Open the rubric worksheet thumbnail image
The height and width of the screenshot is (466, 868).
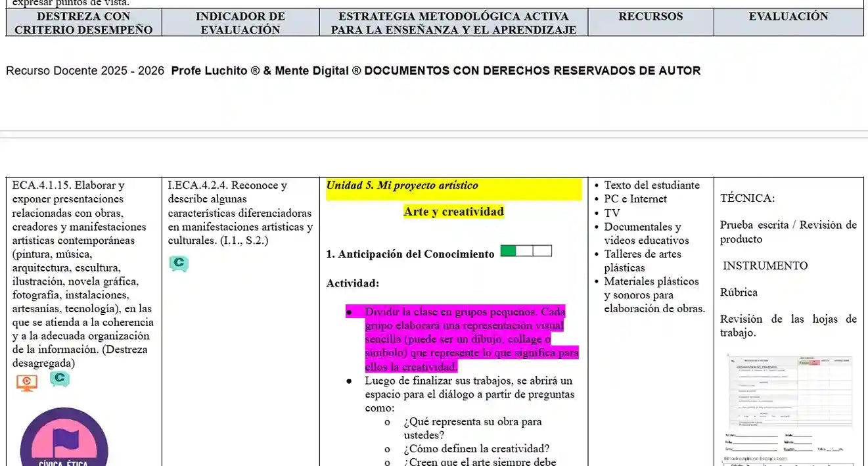pyautogui.click(x=788, y=409)
